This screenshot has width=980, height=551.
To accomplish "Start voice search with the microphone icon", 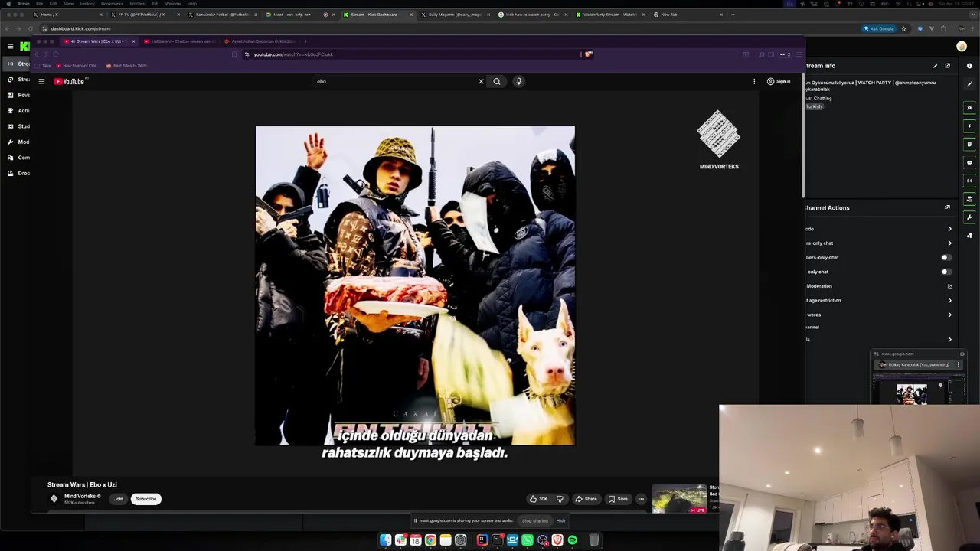I will pos(518,81).
